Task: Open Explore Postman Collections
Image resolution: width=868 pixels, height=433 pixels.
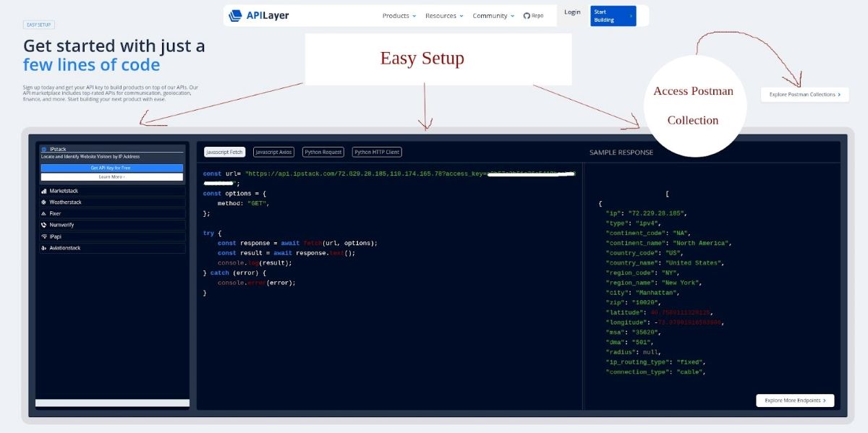Action: click(804, 94)
